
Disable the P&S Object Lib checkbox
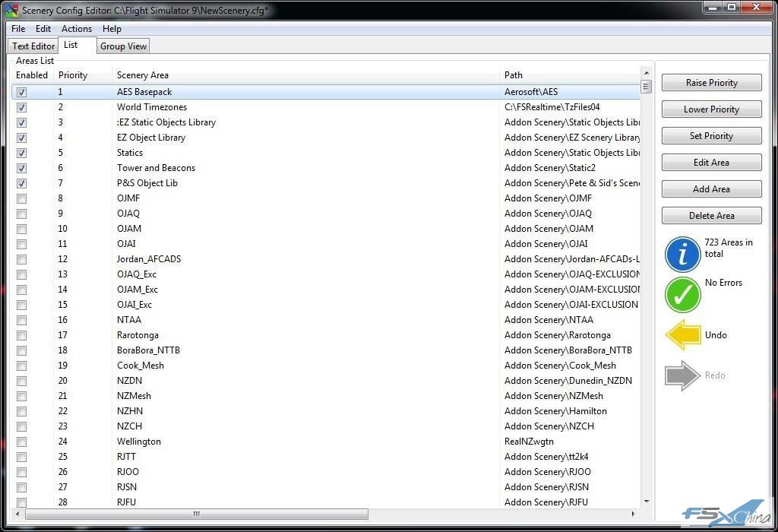[x=21, y=184]
